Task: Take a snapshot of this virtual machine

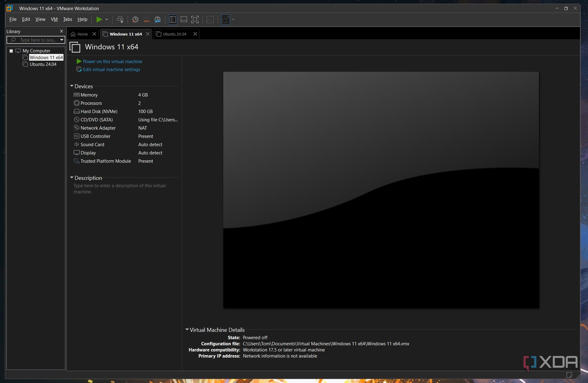Action: point(135,20)
